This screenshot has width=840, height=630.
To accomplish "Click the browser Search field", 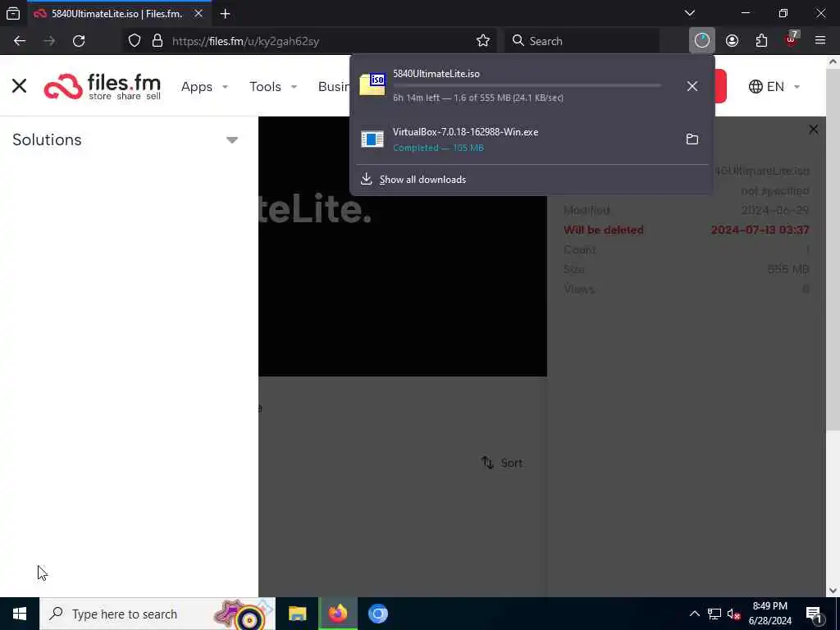I will 582,41.
